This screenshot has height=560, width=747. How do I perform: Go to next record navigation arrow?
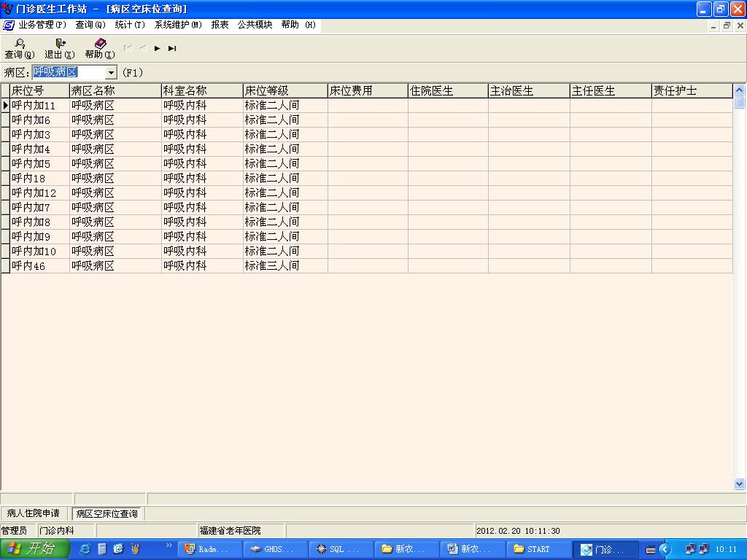[x=158, y=48]
